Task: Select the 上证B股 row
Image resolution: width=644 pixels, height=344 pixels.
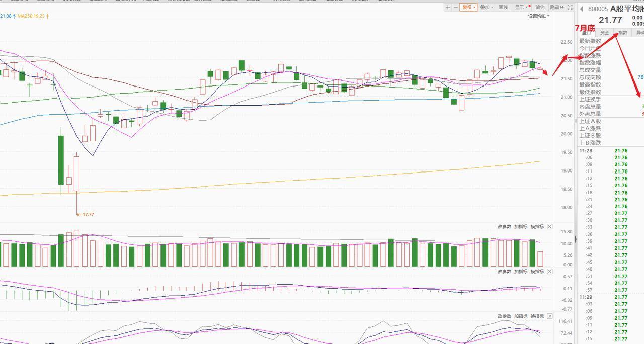Action: (610, 136)
